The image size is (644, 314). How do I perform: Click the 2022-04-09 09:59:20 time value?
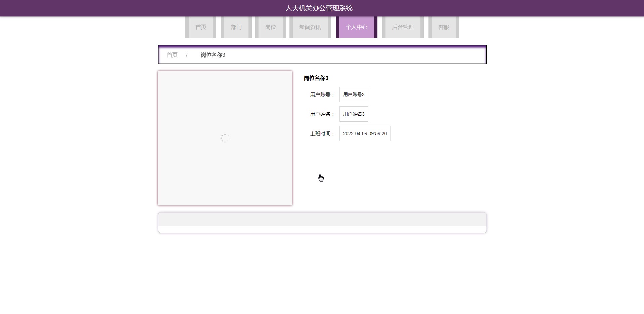pyautogui.click(x=365, y=133)
